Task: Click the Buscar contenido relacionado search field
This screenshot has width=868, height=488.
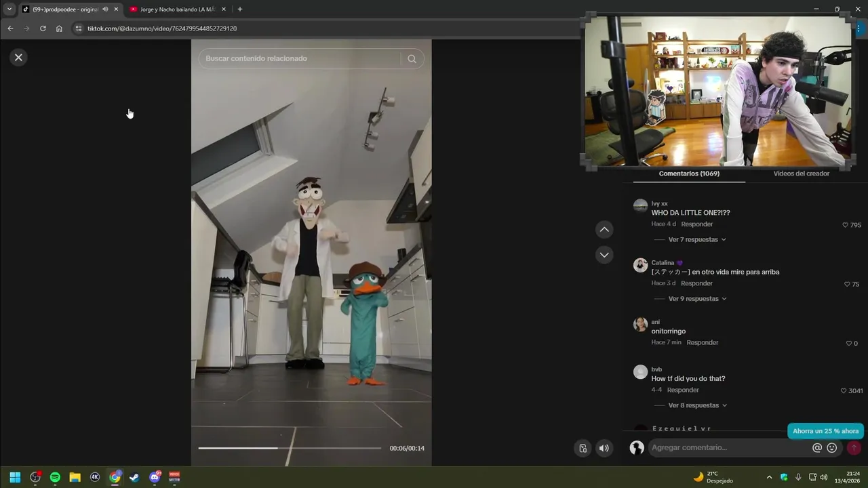Action: tap(302, 59)
